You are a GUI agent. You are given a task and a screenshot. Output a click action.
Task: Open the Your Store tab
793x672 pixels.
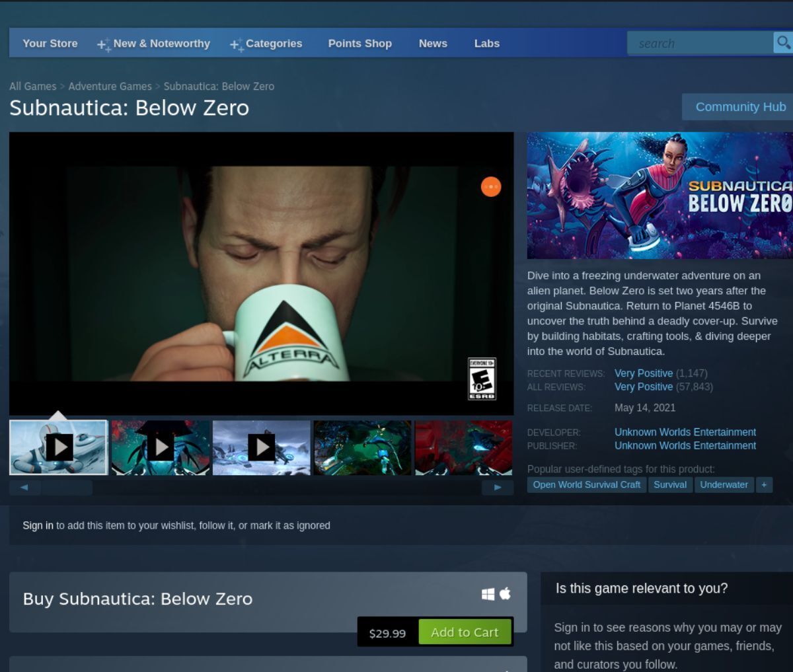pyautogui.click(x=50, y=44)
